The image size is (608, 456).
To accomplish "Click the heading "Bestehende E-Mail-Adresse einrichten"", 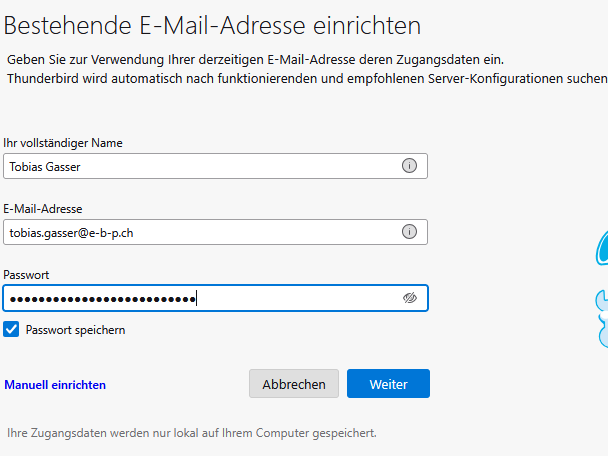I will (x=214, y=25).
